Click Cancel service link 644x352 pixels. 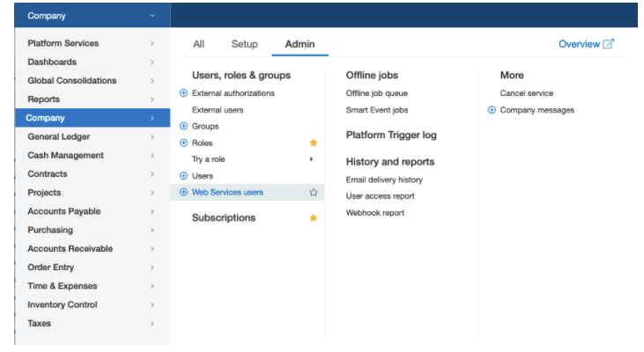527,93
